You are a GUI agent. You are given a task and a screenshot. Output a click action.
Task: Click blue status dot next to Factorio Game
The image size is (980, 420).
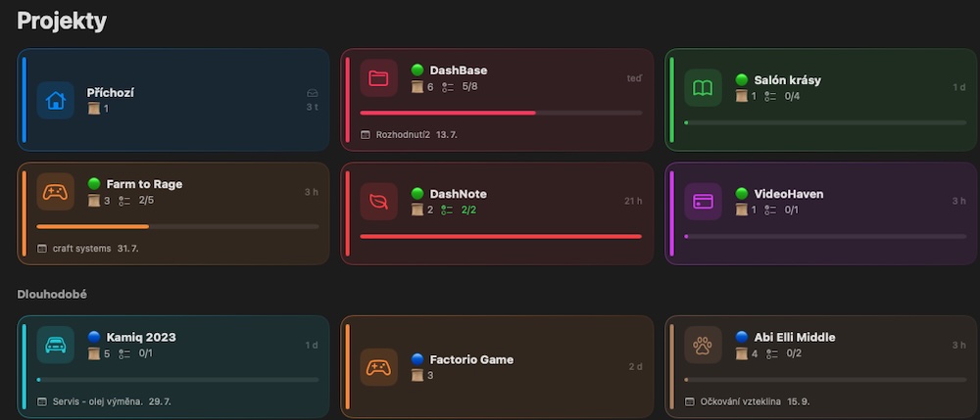click(x=417, y=359)
